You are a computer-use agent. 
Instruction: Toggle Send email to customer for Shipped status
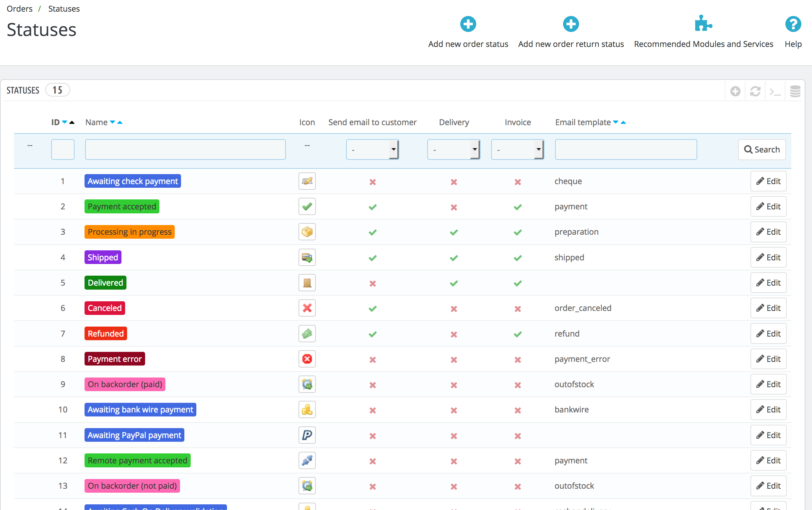pos(373,258)
